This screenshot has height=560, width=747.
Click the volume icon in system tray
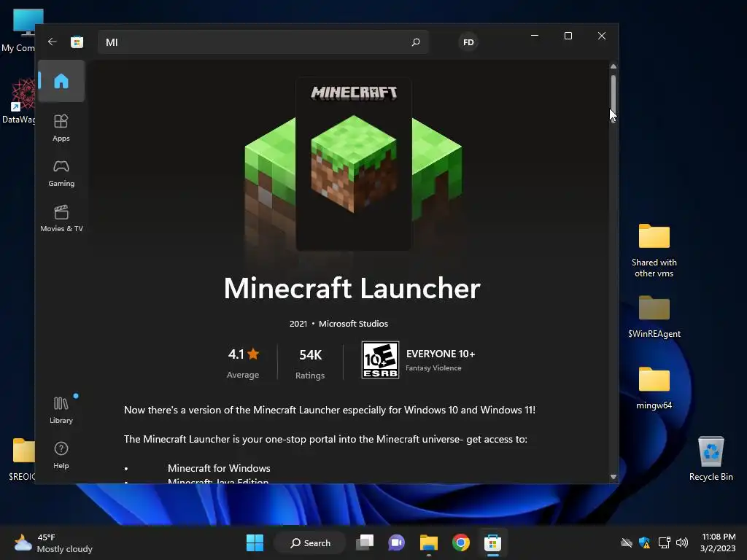[x=682, y=542]
